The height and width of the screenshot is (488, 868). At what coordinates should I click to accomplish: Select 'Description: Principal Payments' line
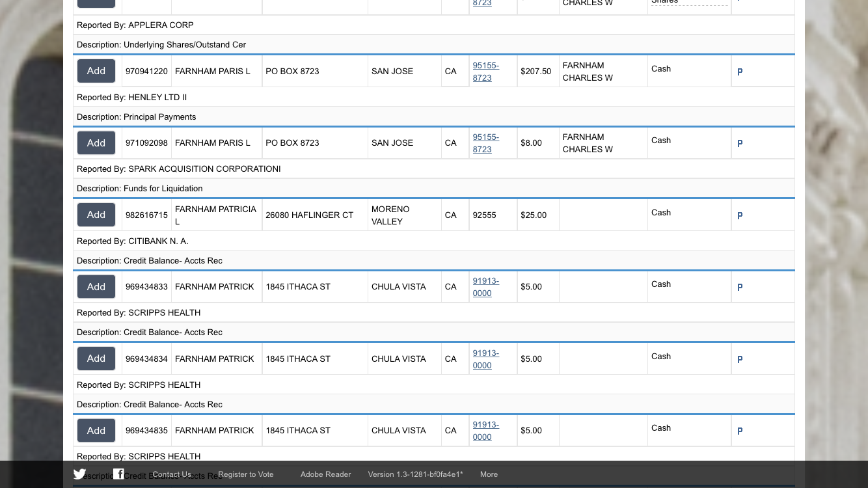pyautogui.click(x=137, y=117)
